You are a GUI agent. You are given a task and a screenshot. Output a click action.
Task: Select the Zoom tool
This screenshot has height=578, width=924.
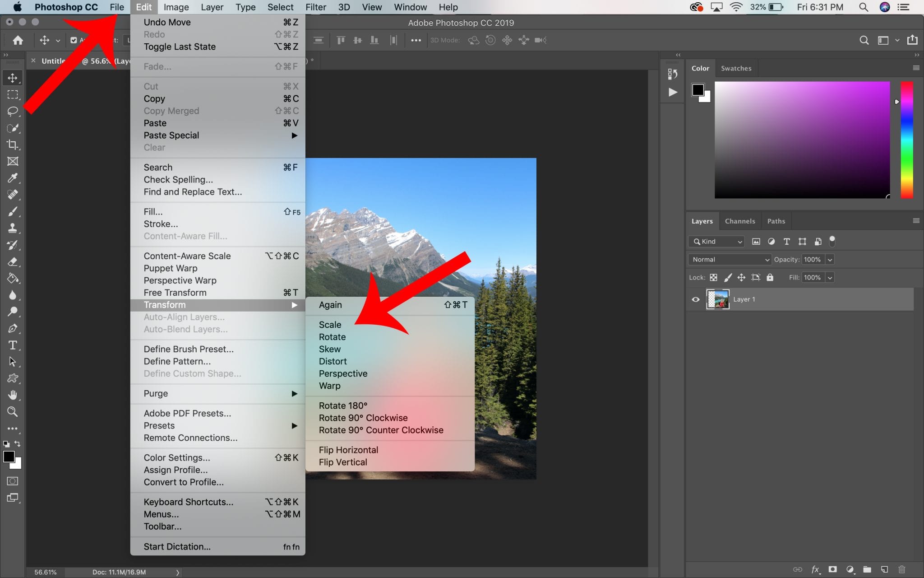coord(12,411)
